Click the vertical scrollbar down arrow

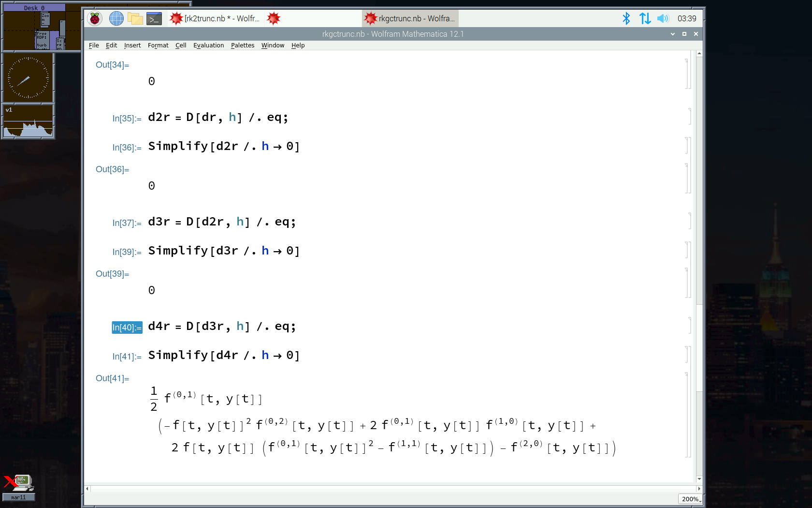[699, 479]
